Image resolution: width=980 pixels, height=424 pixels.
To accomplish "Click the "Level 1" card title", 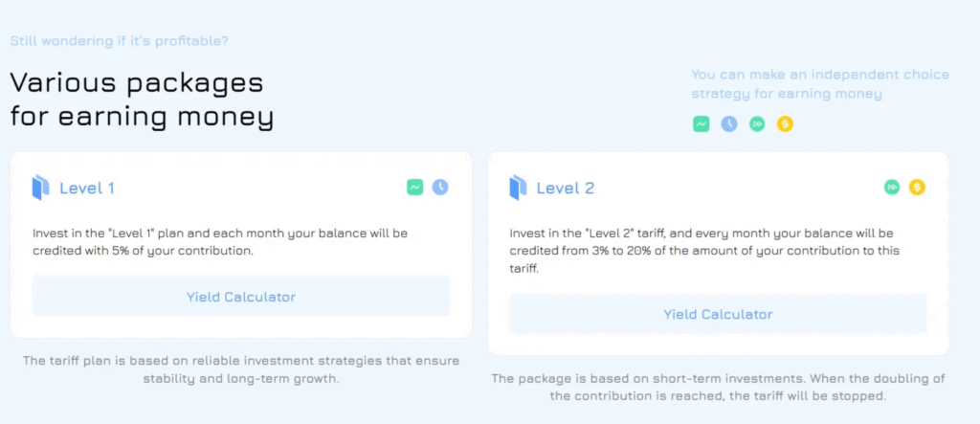I will (87, 189).
